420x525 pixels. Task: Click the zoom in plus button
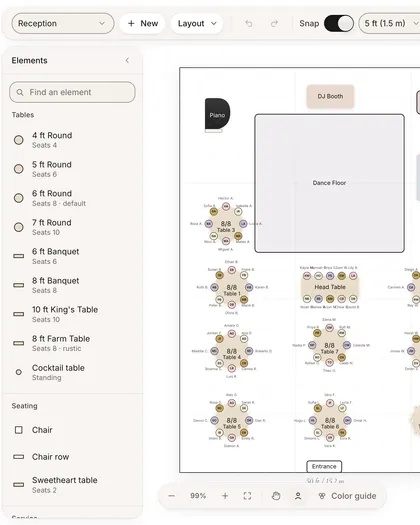pyautogui.click(x=225, y=496)
